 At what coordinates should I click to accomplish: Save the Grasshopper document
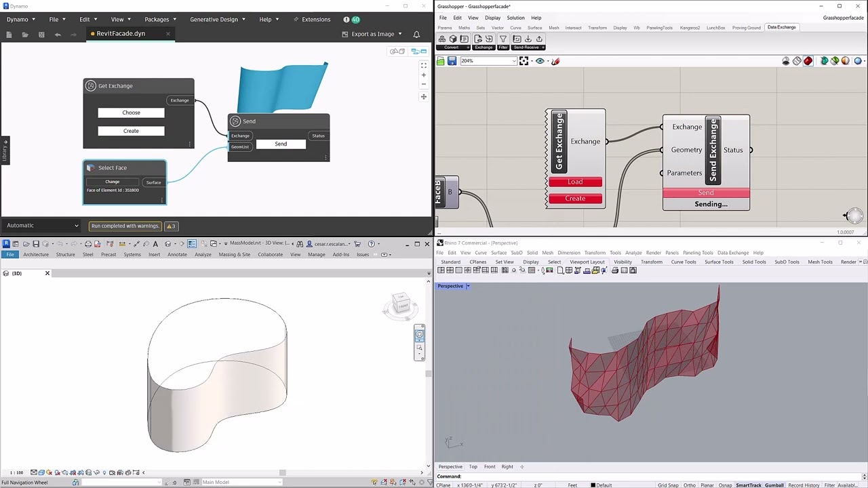coord(452,61)
